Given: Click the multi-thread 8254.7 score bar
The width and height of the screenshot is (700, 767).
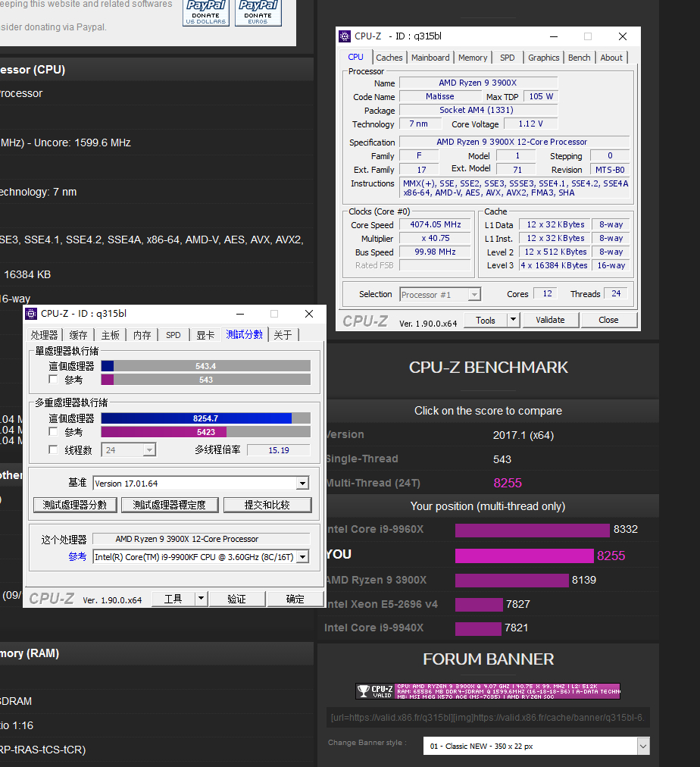Looking at the screenshot, I should [206, 418].
